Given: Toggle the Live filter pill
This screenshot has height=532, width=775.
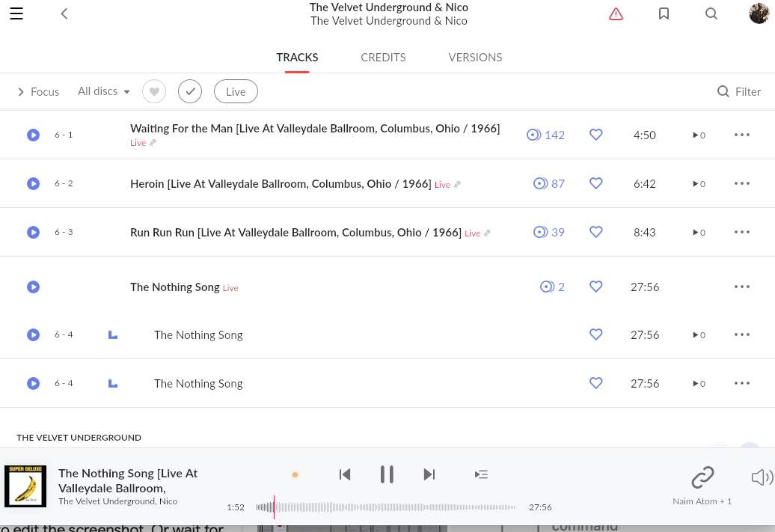Looking at the screenshot, I should pyautogui.click(x=236, y=91).
